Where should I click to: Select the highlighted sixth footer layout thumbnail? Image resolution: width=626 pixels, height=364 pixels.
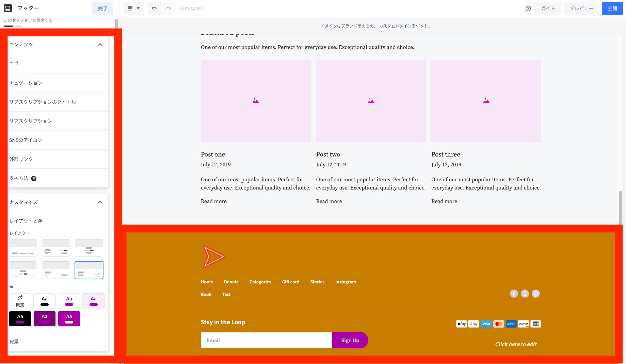89,270
